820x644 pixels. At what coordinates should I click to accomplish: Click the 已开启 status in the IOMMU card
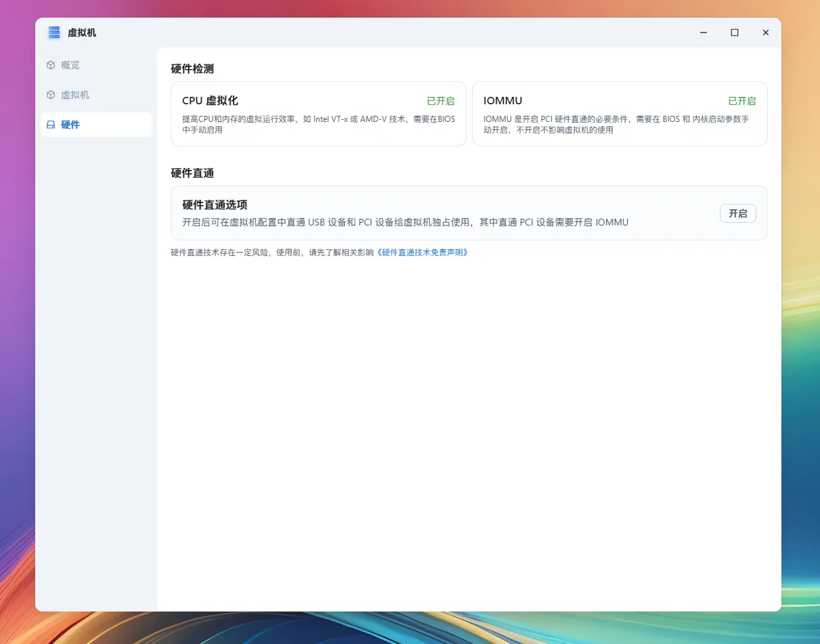741,101
